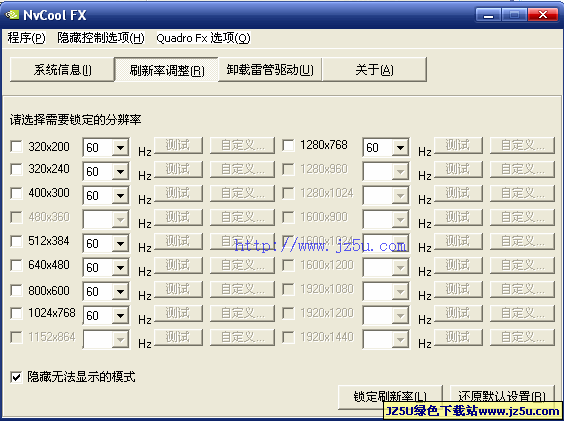
Task: Click the 测试 button for 1280x768
Action: (458, 145)
